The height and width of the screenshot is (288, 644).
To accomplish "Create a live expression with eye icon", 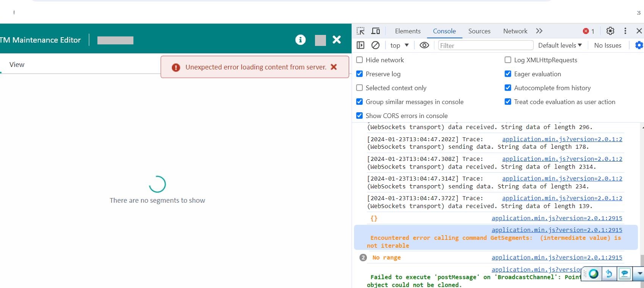I will (424, 45).
